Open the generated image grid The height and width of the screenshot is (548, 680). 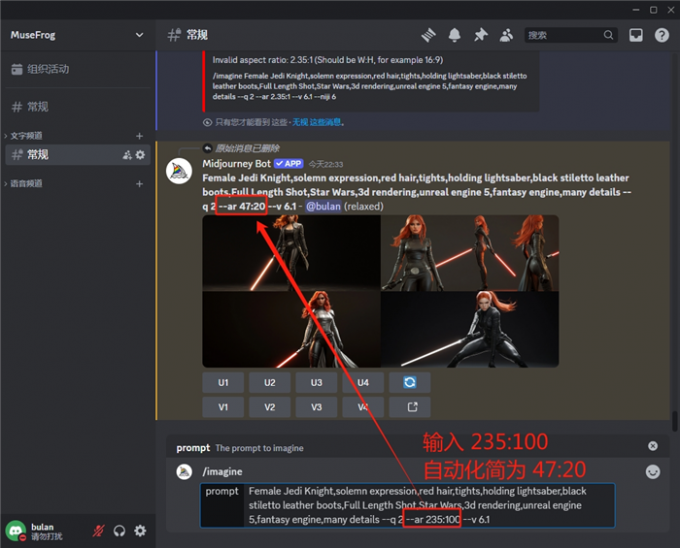pyautogui.click(x=380, y=291)
